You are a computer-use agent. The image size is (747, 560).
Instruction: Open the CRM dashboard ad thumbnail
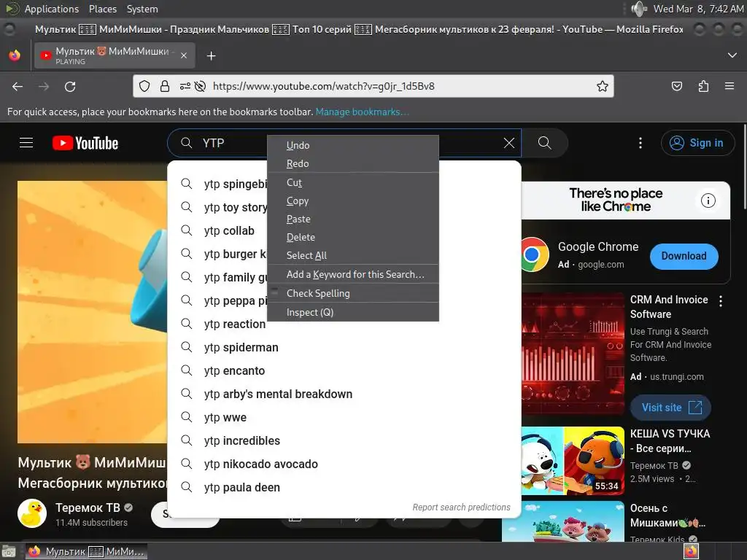tap(573, 354)
